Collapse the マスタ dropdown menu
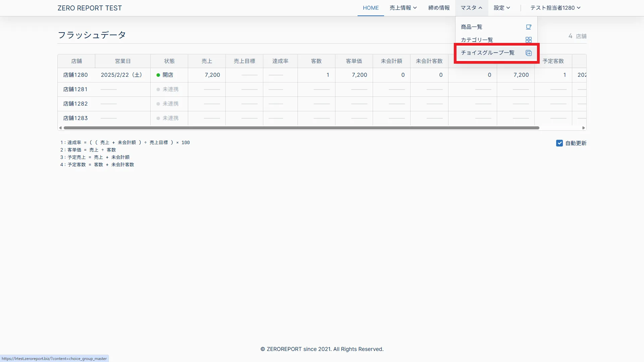Viewport: 644px width, 362px height. point(471,8)
